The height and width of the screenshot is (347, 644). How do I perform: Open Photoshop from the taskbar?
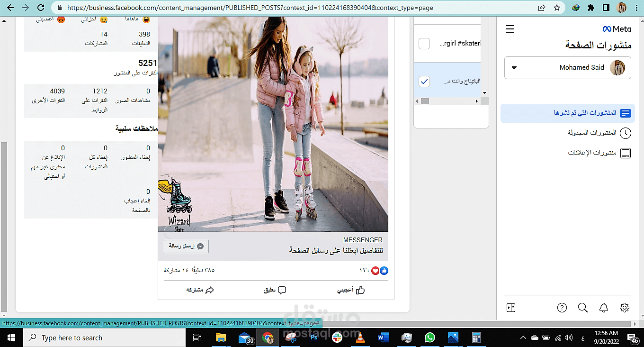(x=313, y=338)
